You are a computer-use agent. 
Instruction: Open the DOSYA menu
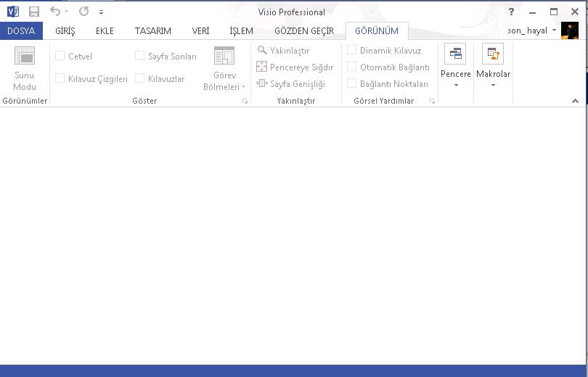coord(21,31)
